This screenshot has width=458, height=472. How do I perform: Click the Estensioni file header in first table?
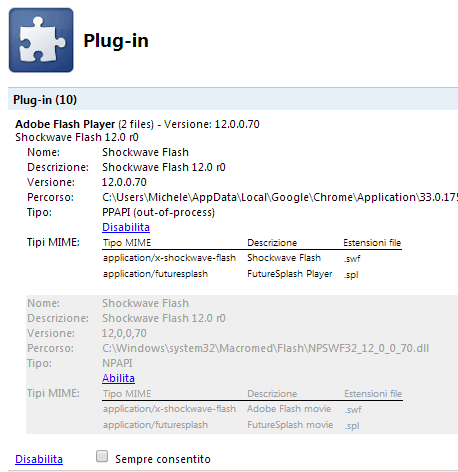click(x=372, y=243)
